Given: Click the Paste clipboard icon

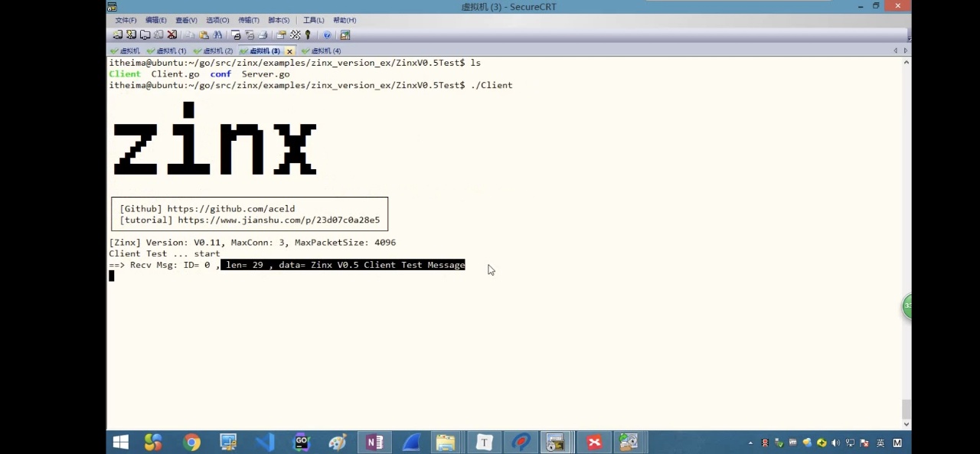Looking at the screenshot, I should tap(204, 35).
